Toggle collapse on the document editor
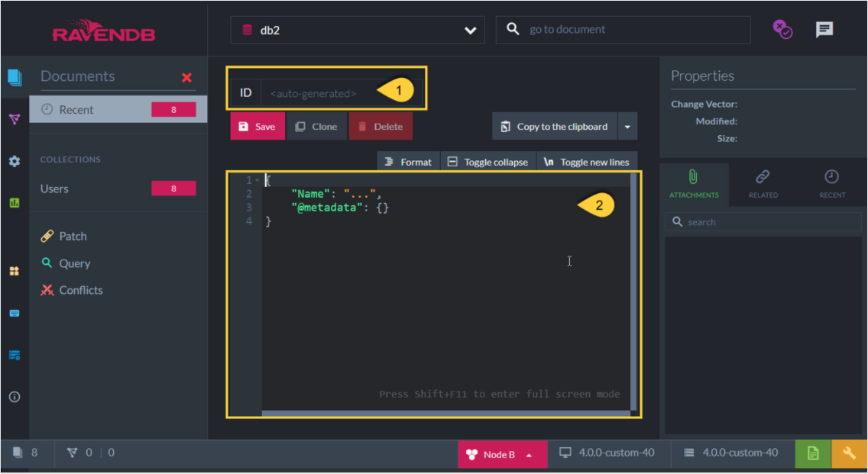This screenshot has width=868, height=474. 488,161
